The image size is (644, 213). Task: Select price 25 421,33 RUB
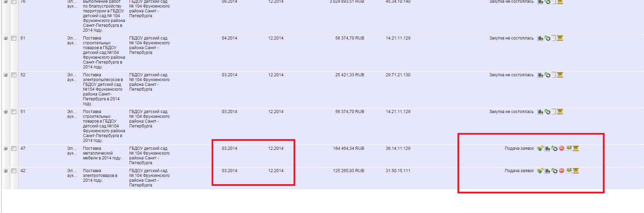(x=350, y=75)
